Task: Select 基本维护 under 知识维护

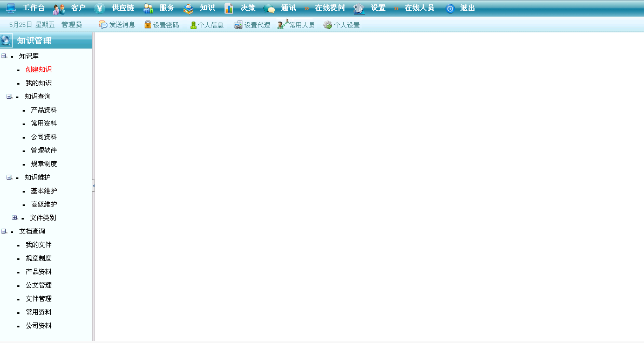Action: tap(44, 191)
